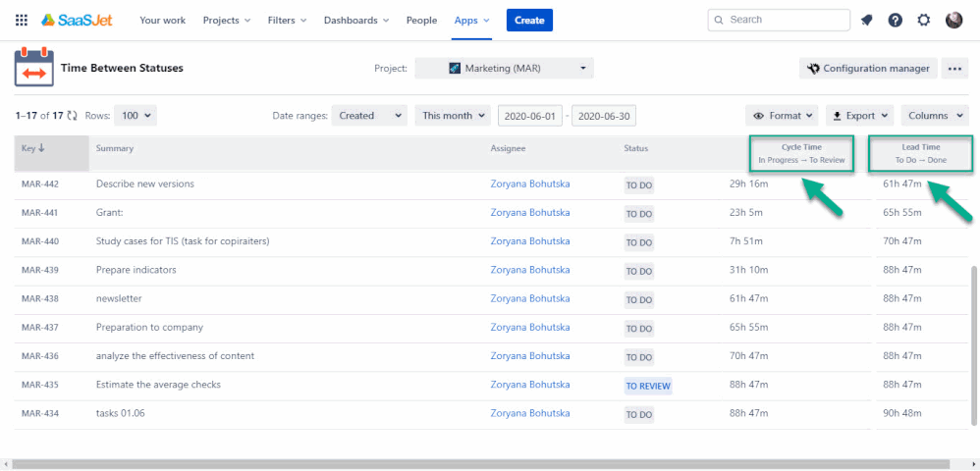Click into the Search field

pos(779,20)
